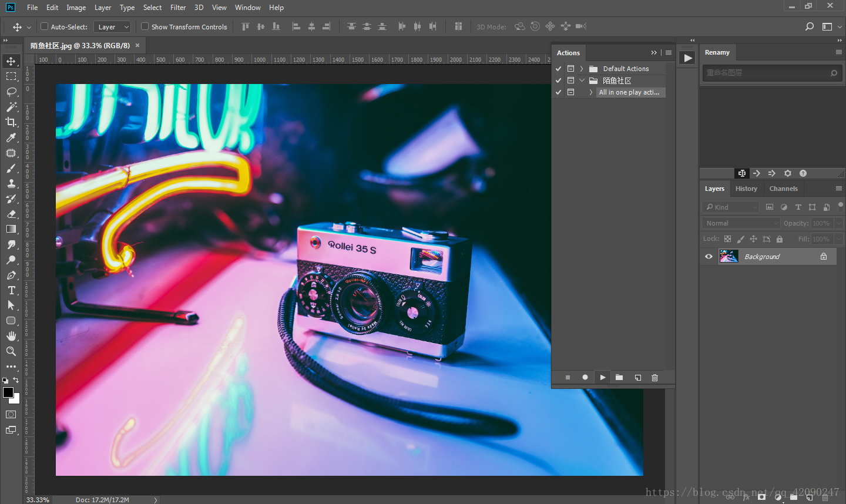Toggle checkmark for All in one play action
This screenshot has width=846, height=504.
click(x=558, y=92)
